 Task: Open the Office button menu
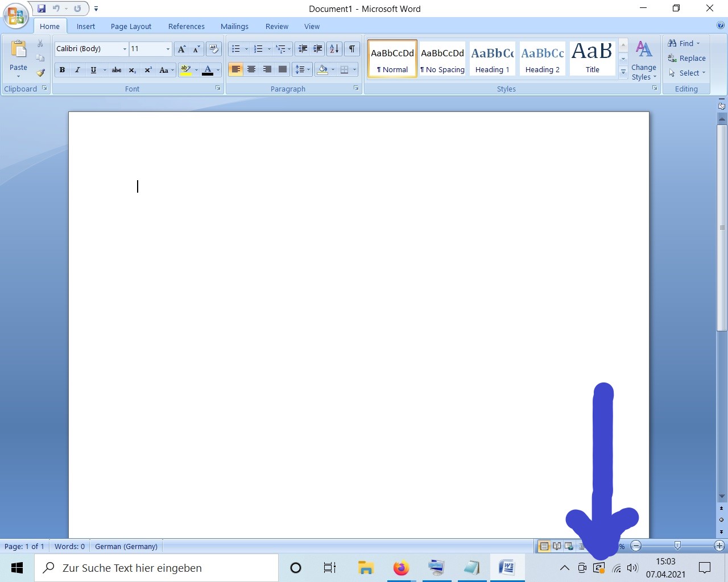pos(16,15)
